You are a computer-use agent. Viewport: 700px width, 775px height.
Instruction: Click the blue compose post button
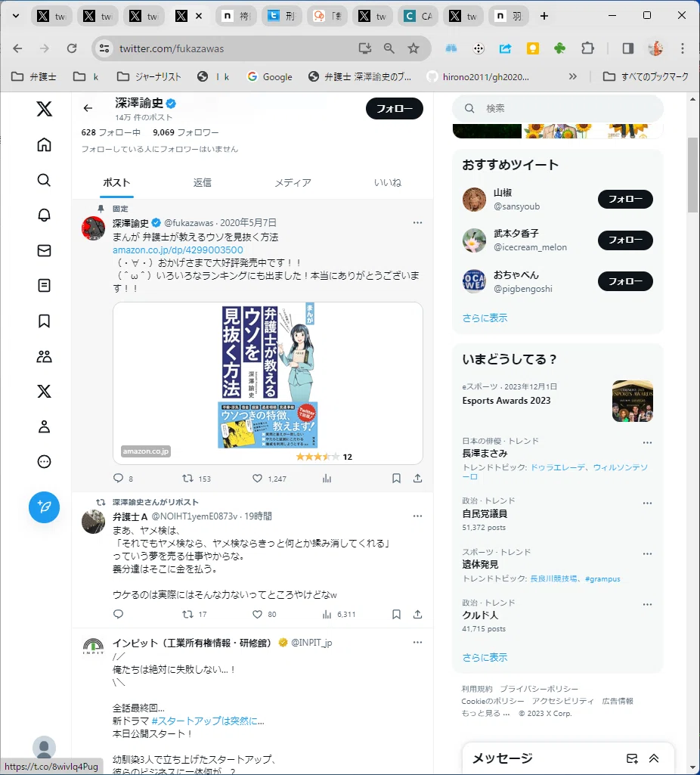pos(44,507)
